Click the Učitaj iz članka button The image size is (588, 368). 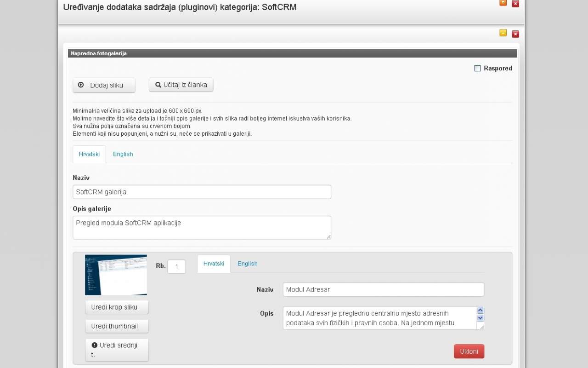point(181,85)
